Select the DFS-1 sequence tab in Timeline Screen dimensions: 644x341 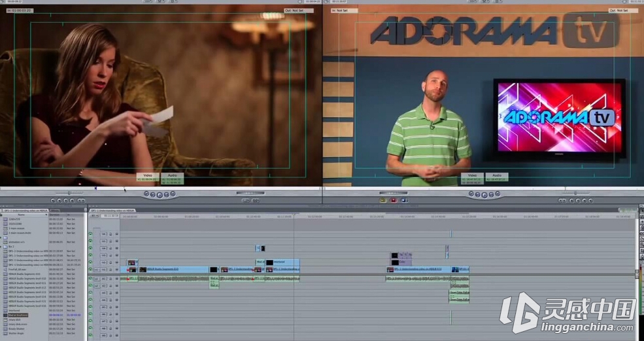click(112, 211)
